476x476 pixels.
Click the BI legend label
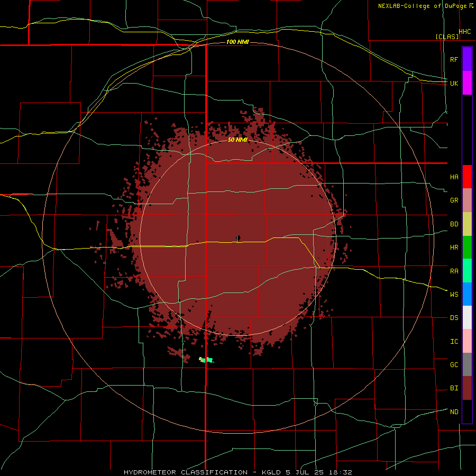454,388
